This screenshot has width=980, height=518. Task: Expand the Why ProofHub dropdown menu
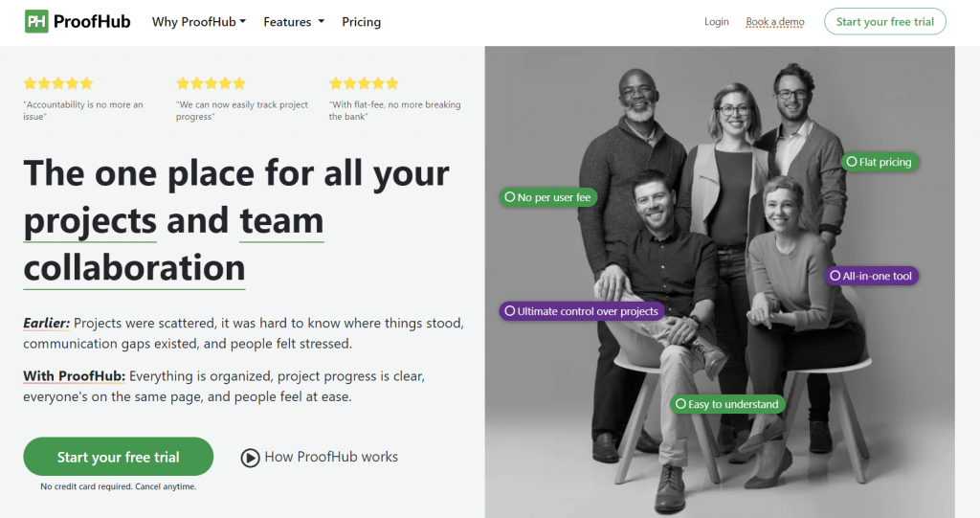tap(198, 21)
